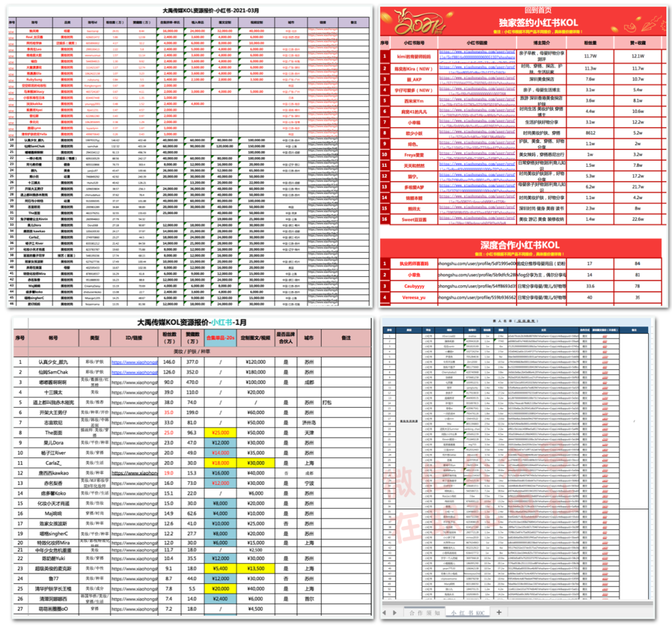Screen dimensions: 672x625
Task: Select the 宁波 city cell
Action: (309, 483)
